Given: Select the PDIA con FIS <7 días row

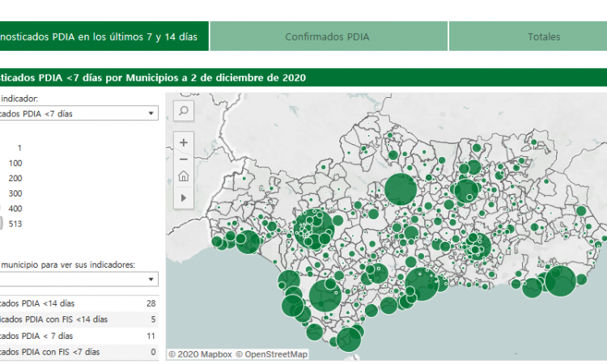Looking at the screenshot, I should 79,352.
